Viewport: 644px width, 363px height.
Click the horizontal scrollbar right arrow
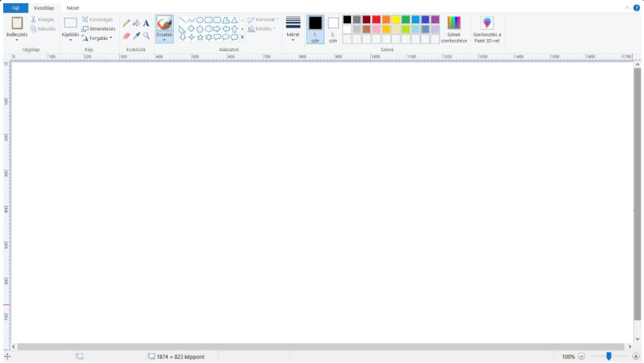630,346
